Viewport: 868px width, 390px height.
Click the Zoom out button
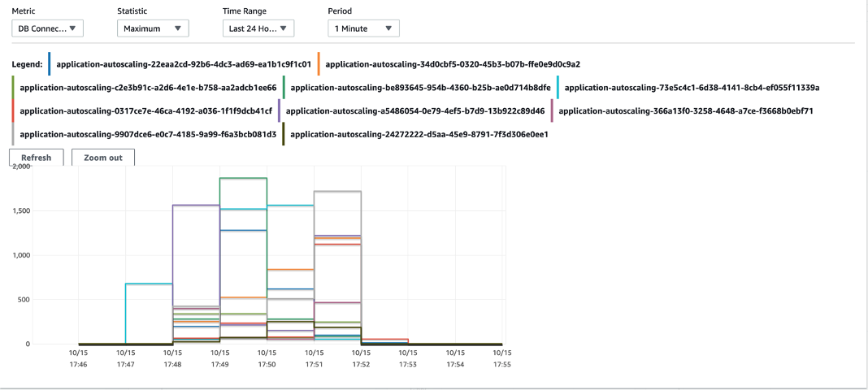[103, 158]
